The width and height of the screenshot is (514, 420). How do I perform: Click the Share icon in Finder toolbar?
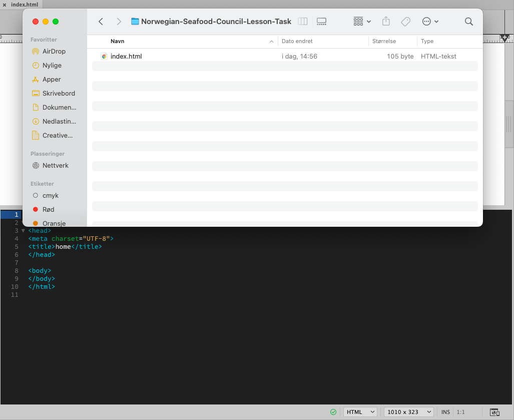pos(386,22)
